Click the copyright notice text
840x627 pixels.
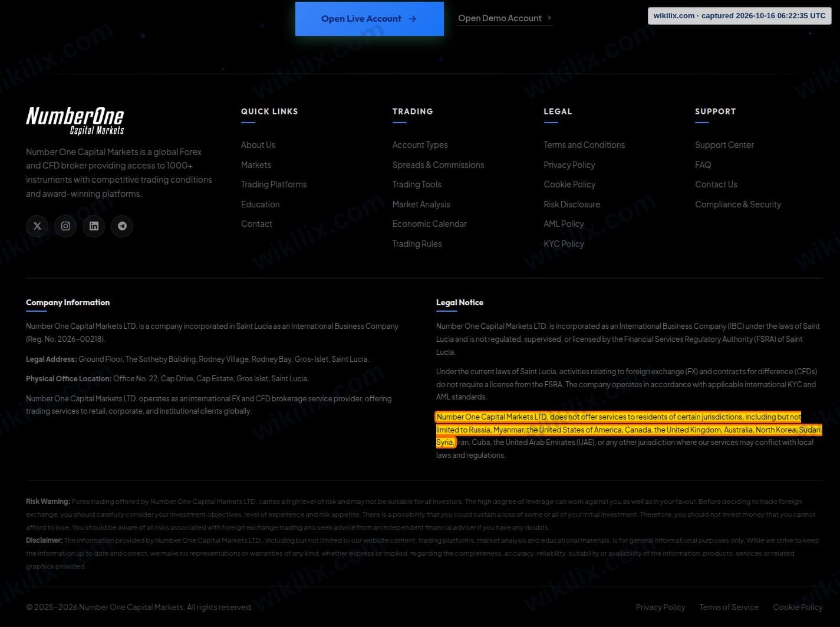tap(139, 607)
